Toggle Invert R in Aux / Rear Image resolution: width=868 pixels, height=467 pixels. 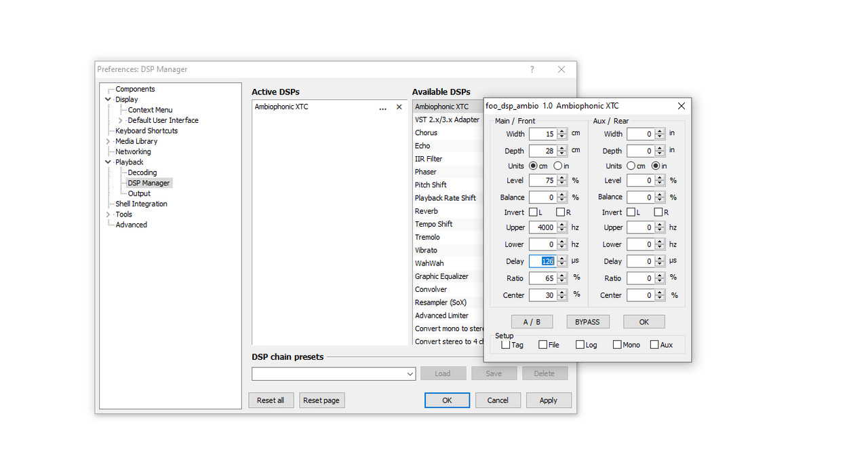658,212
